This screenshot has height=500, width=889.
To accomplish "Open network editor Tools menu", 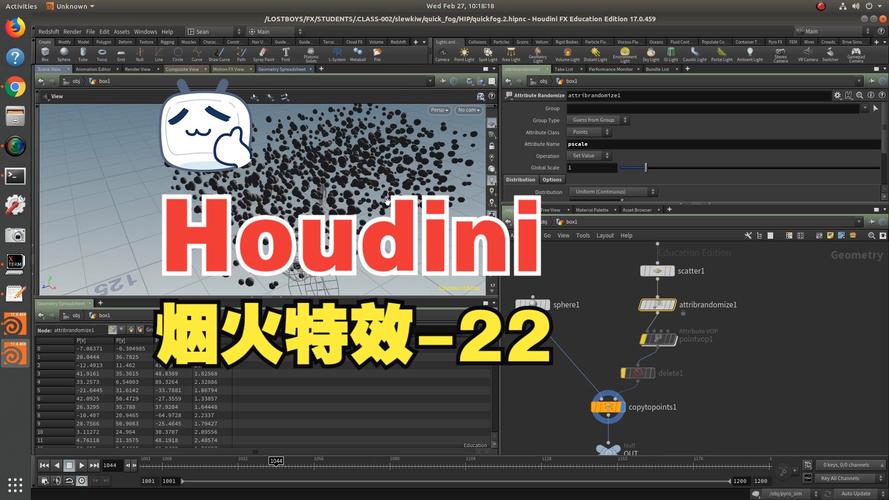I will (x=583, y=235).
